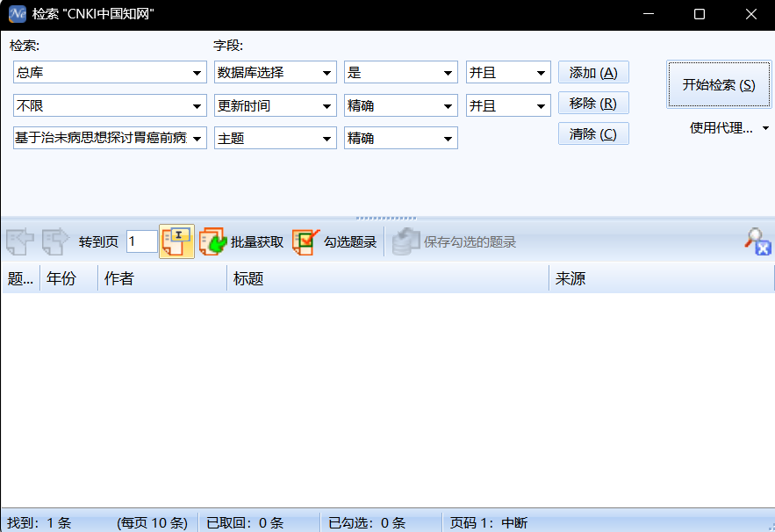Click the 保存勾选的题录 label

pos(470,241)
